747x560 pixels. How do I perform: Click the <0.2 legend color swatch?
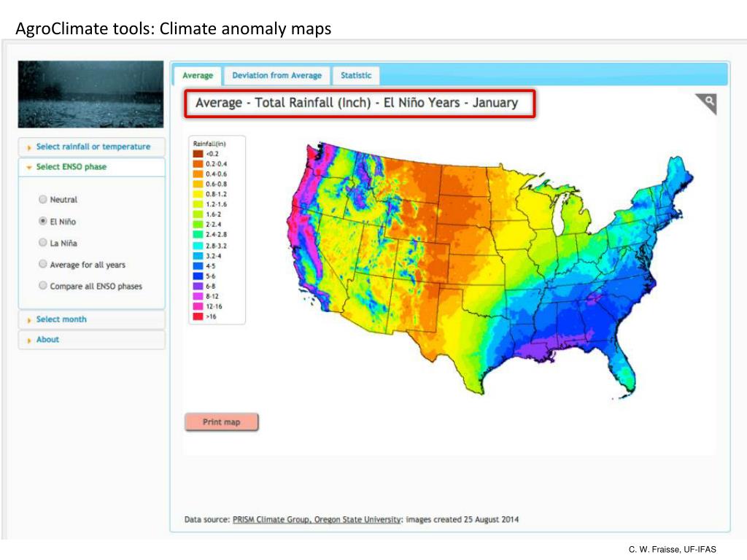198,153
